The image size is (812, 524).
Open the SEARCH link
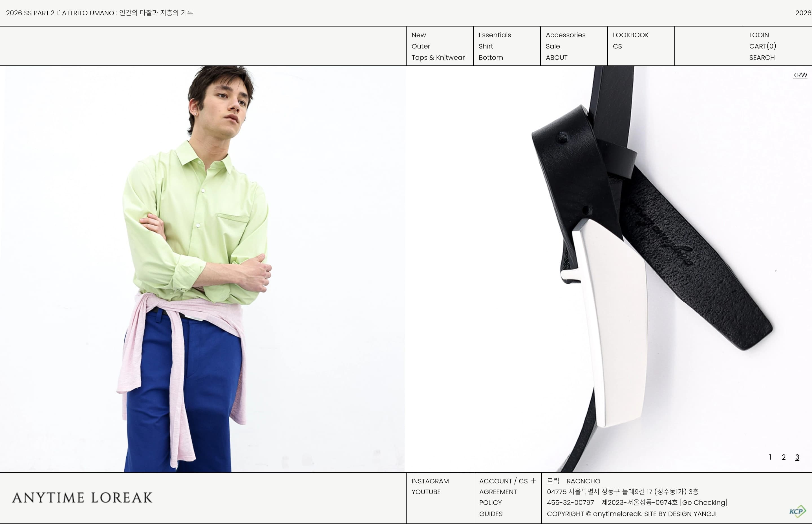click(x=762, y=58)
